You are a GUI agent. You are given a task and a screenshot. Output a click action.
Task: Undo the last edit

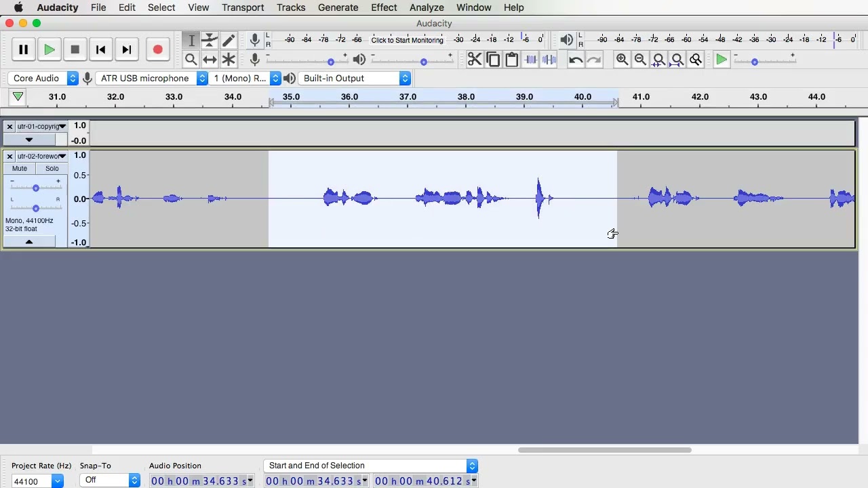(576, 60)
